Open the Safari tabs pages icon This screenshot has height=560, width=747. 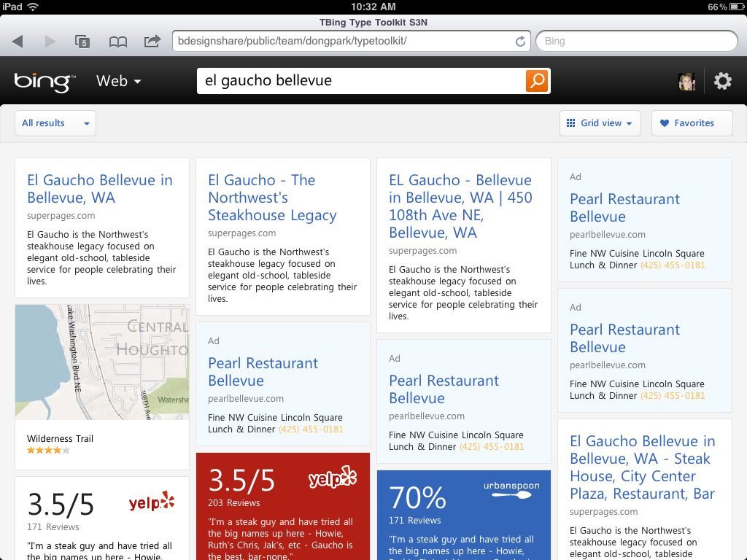(x=82, y=42)
